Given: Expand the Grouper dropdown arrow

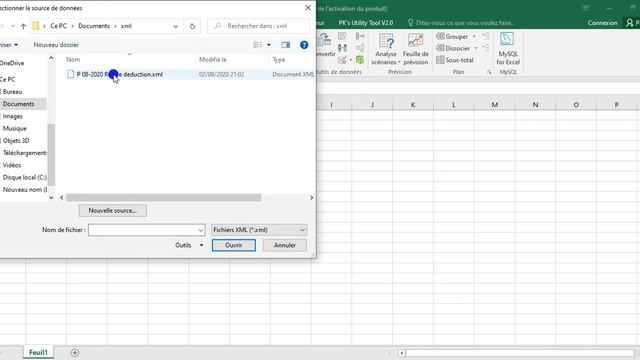Looking at the screenshot, I should pyautogui.click(x=474, y=36).
